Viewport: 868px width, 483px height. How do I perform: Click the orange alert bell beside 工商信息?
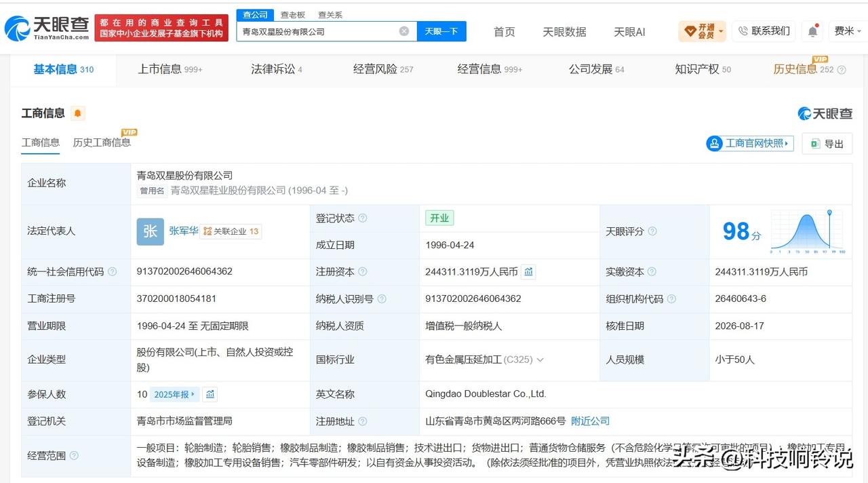point(77,113)
